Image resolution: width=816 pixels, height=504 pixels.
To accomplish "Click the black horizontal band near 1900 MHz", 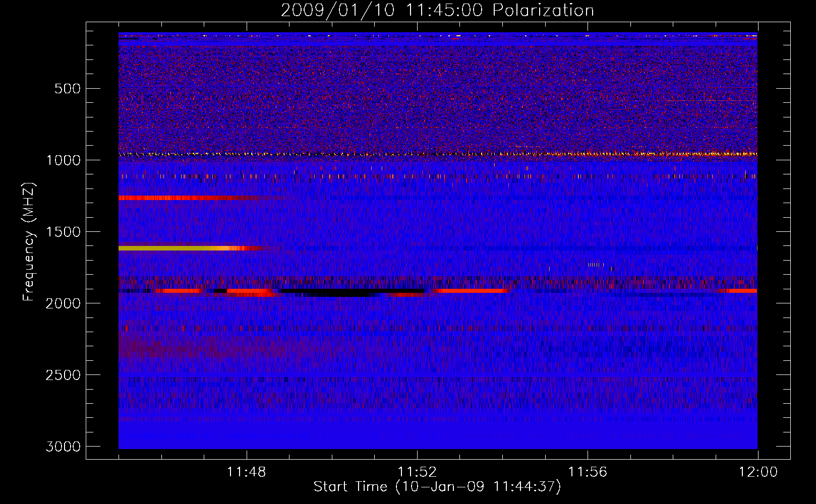I will (x=353, y=291).
